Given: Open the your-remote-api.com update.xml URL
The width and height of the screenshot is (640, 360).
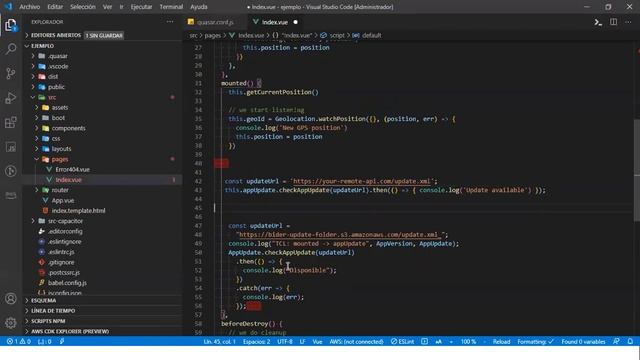Looking at the screenshot, I should tap(362, 181).
